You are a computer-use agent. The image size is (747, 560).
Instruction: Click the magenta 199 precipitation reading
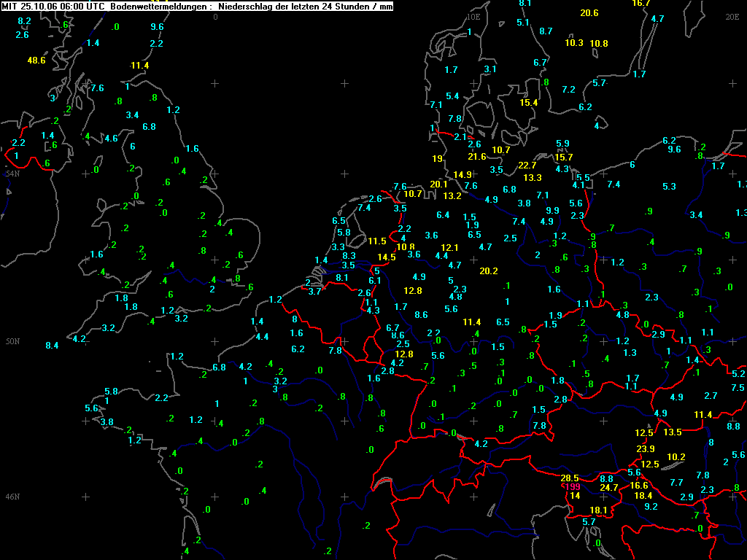[572, 486]
